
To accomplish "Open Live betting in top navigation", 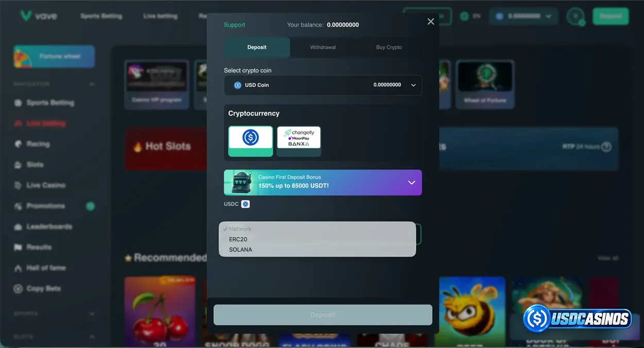I will coord(160,16).
